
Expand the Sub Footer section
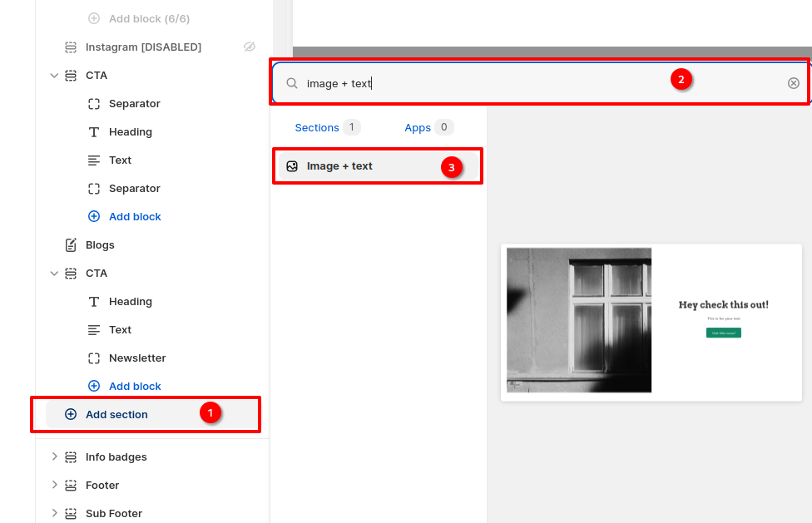54,514
